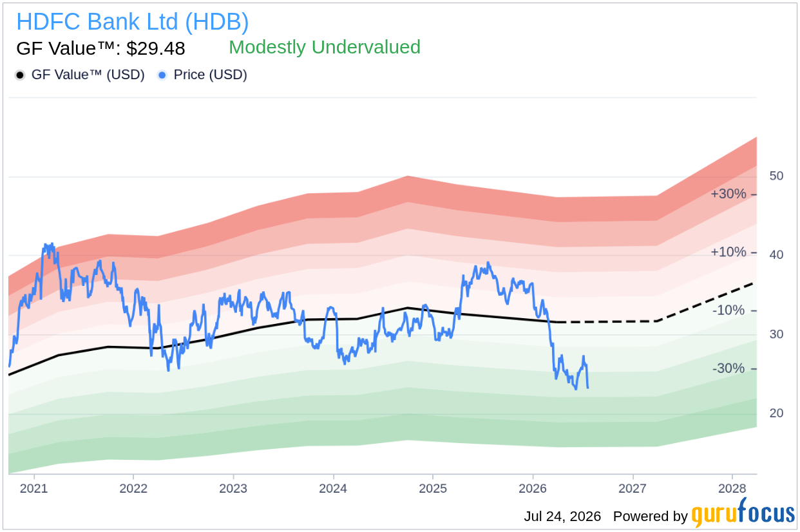Click the 40 y-axis value

tap(776, 255)
